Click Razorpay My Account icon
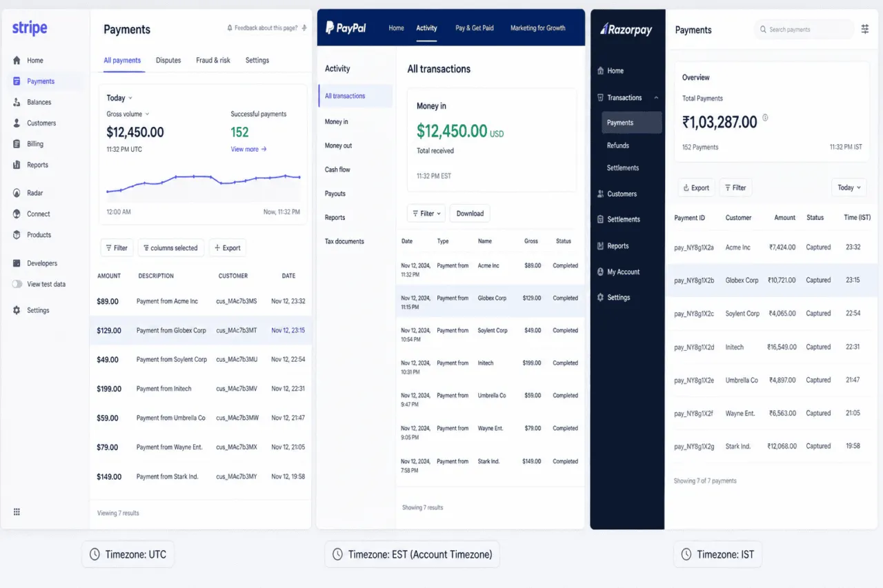The height and width of the screenshot is (588, 883). (601, 272)
